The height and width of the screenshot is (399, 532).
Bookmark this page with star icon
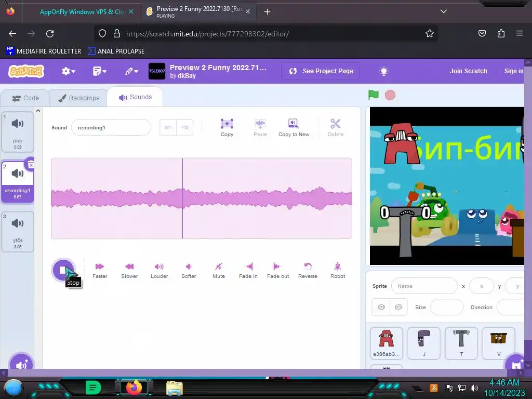coord(430,34)
